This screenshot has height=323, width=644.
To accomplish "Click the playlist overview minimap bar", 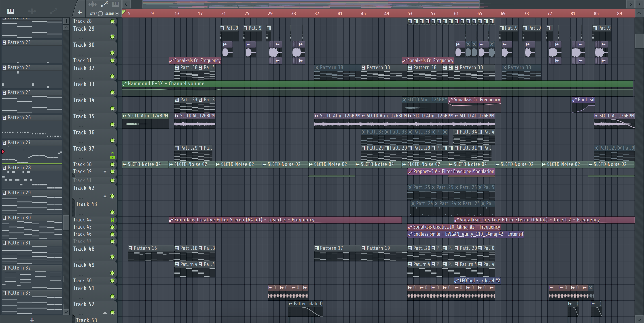I will [311, 4].
